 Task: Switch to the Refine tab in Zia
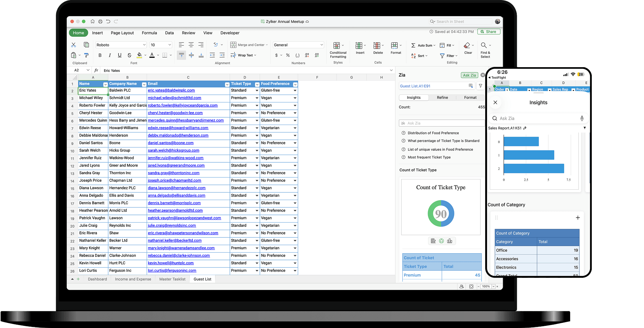442,98
